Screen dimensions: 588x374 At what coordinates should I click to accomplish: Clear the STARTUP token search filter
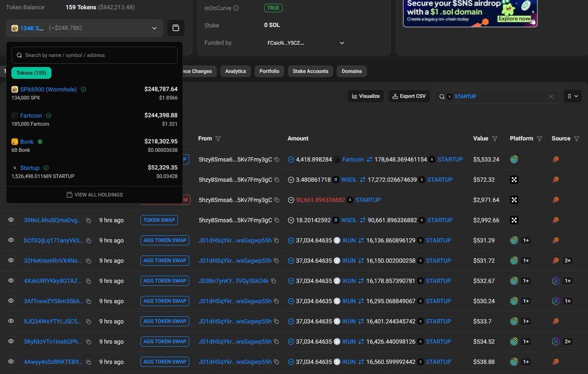click(x=551, y=97)
